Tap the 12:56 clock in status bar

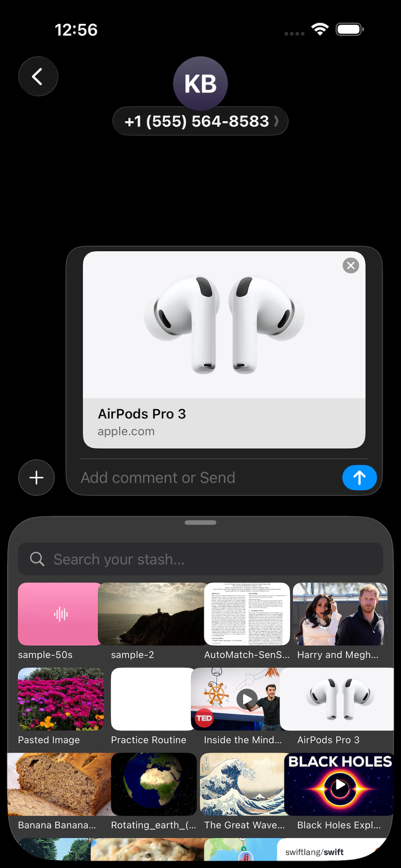(76, 30)
